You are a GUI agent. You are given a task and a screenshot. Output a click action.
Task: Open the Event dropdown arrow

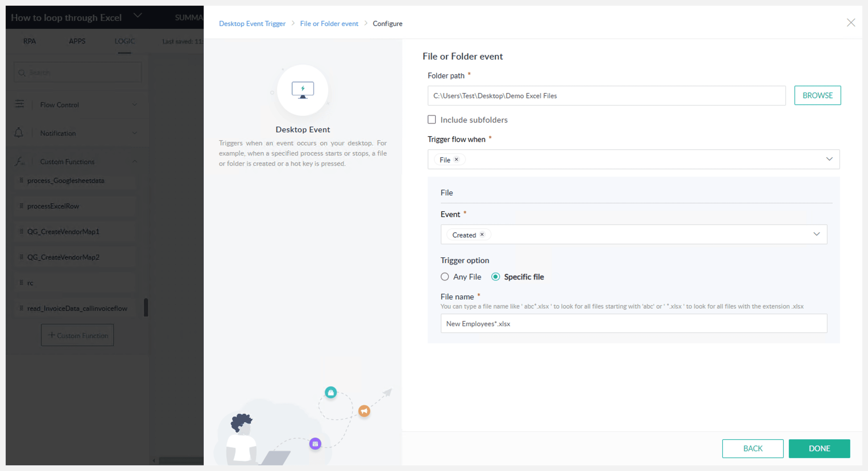816,234
